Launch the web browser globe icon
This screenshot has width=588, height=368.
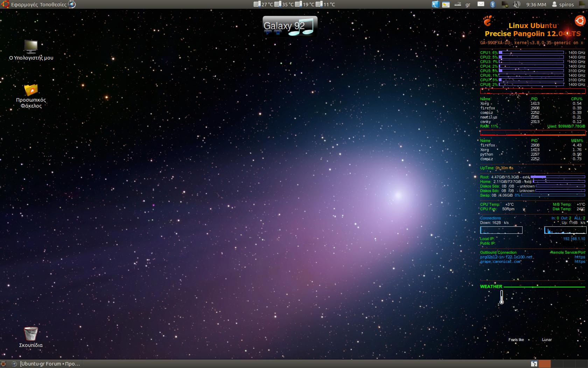[x=72, y=5]
